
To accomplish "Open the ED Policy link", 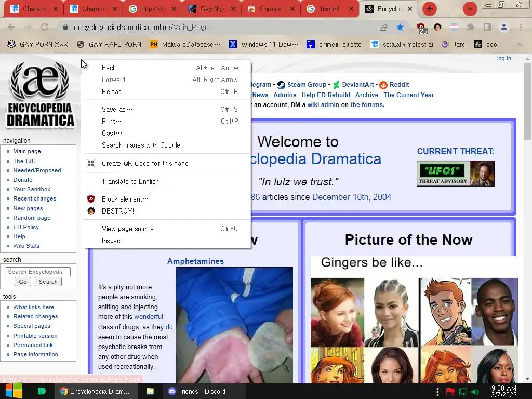I will pos(26,227).
